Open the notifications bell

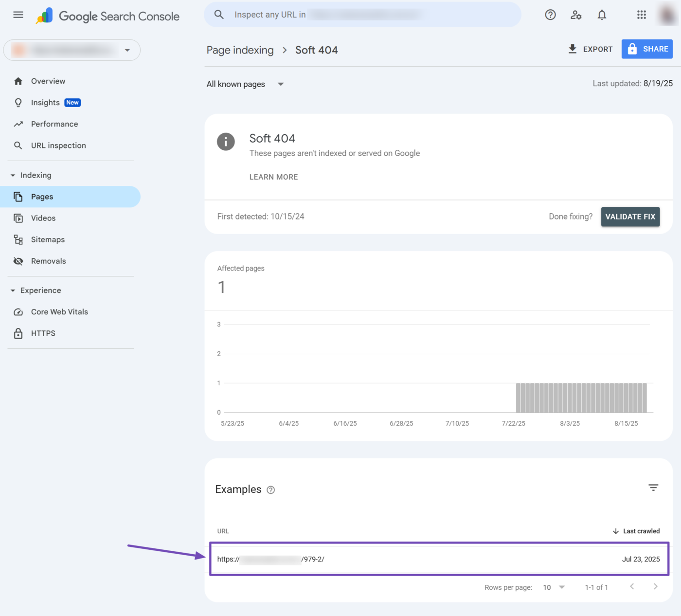602,15
